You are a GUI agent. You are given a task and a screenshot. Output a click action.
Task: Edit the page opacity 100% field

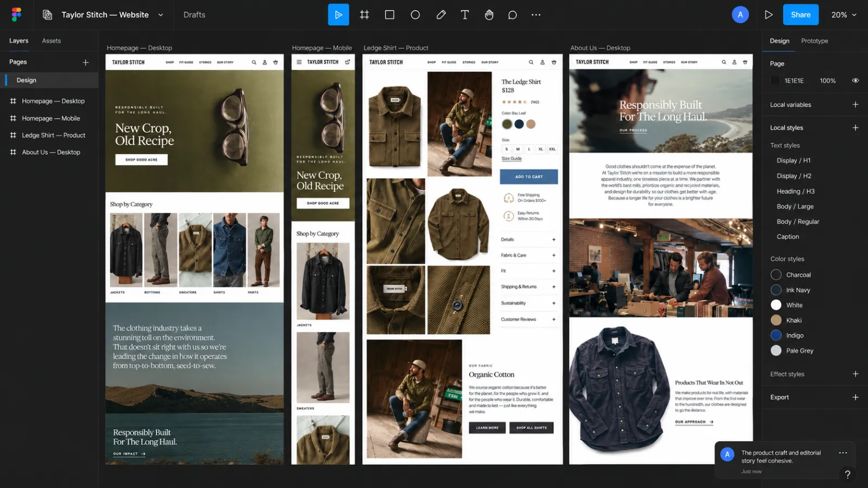[x=827, y=81]
